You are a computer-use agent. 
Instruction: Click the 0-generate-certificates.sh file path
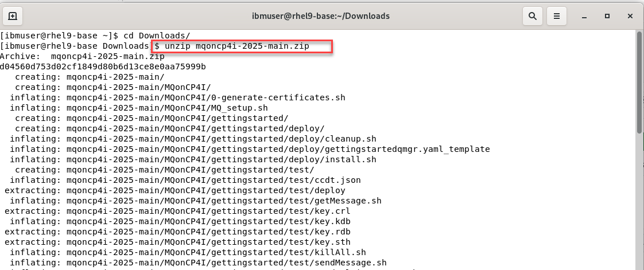(205, 97)
